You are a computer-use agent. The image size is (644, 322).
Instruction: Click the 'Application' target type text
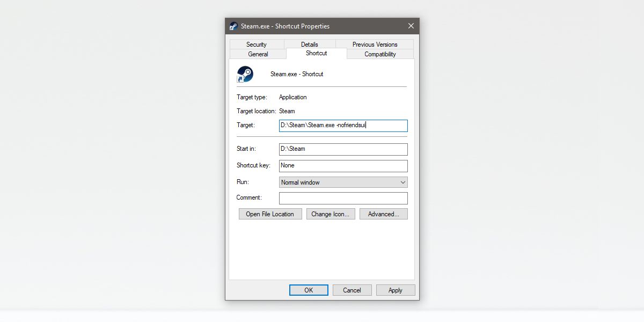coord(293,97)
